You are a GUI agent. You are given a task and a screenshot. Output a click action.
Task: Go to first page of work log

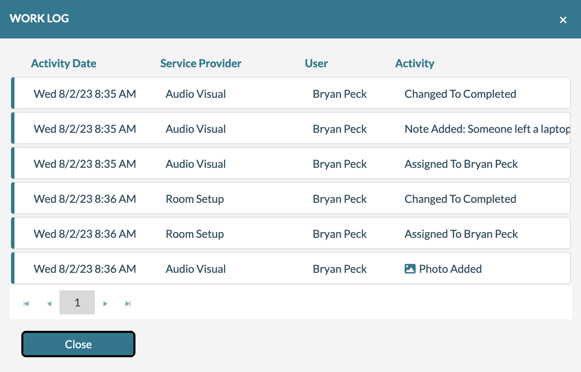(26, 303)
